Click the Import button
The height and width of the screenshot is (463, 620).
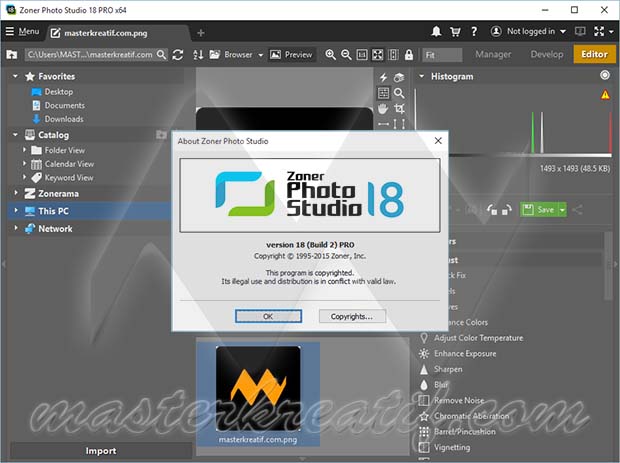pos(101,451)
